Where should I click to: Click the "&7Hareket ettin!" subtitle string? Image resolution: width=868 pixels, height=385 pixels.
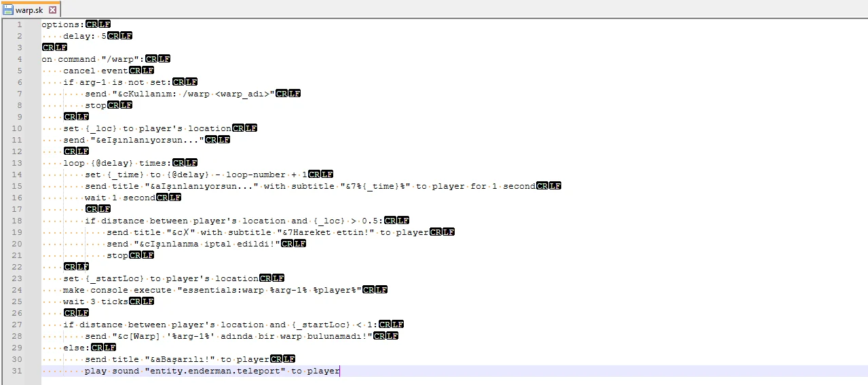pos(325,232)
